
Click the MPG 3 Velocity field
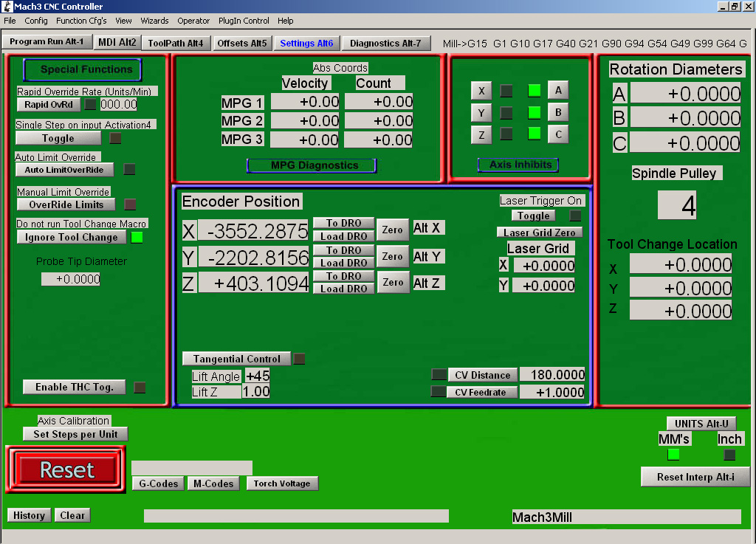coord(304,140)
